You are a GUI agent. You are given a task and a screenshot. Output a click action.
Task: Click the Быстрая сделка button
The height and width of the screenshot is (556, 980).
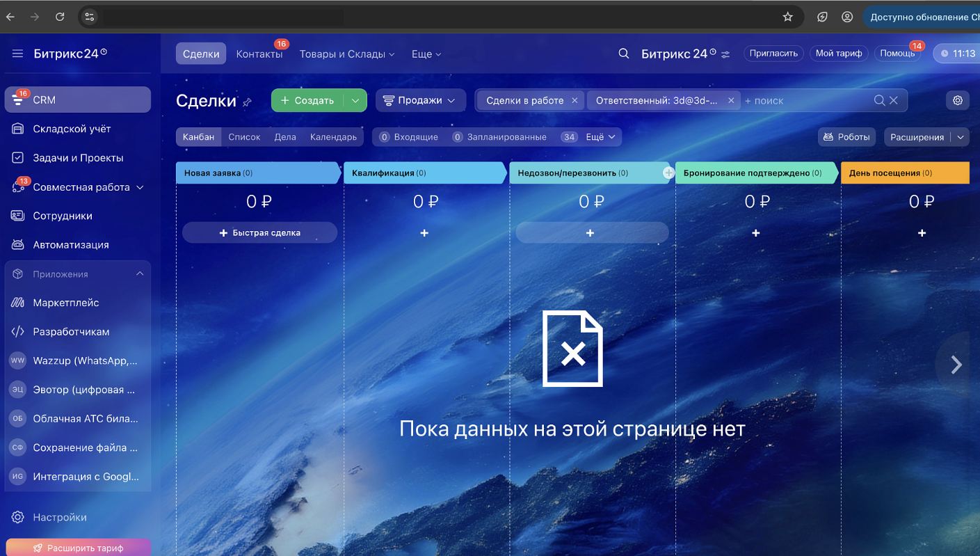[259, 232]
